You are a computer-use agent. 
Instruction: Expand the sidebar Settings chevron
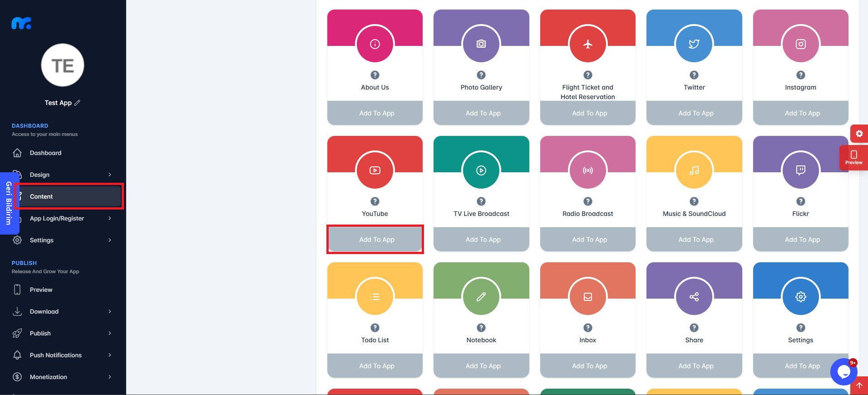pos(110,240)
